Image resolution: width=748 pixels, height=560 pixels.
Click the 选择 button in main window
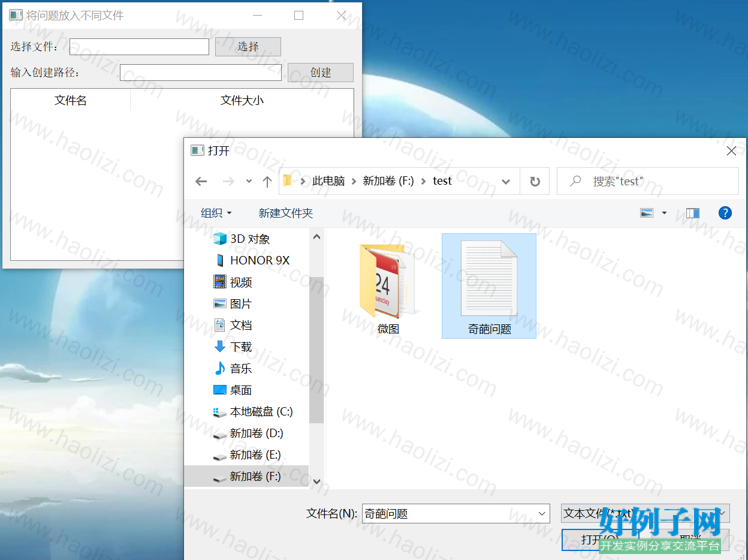point(248,47)
